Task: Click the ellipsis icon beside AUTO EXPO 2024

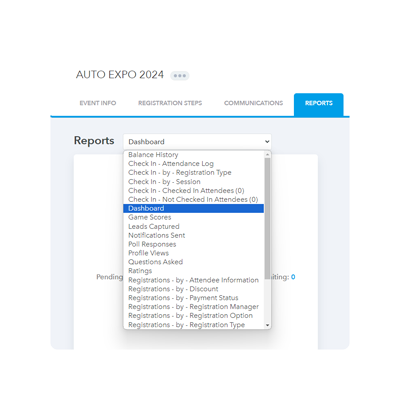Action: [180, 76]
